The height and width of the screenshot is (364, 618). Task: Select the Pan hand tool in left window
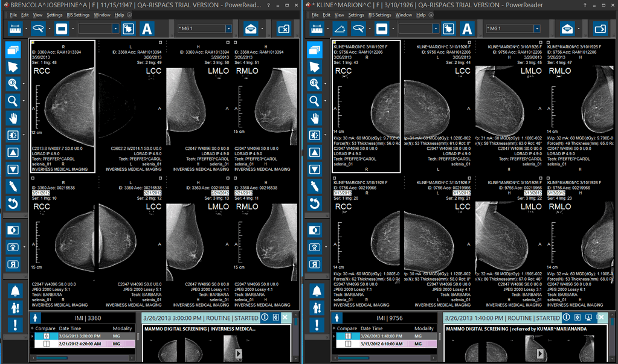click(13, 118)
